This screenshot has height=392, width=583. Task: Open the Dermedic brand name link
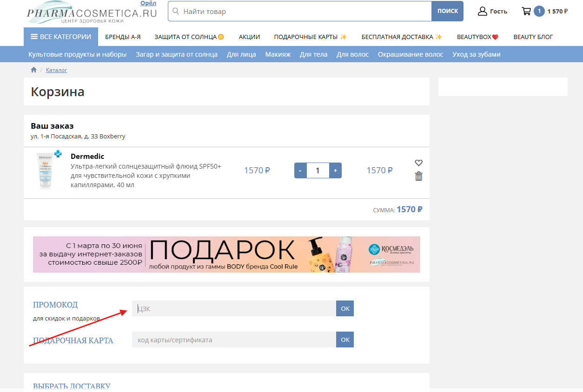coord(87,157)
